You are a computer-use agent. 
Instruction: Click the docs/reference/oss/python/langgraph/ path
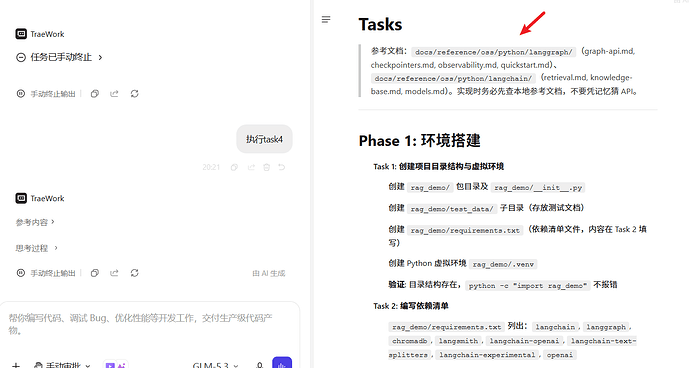tap(494, 52)
